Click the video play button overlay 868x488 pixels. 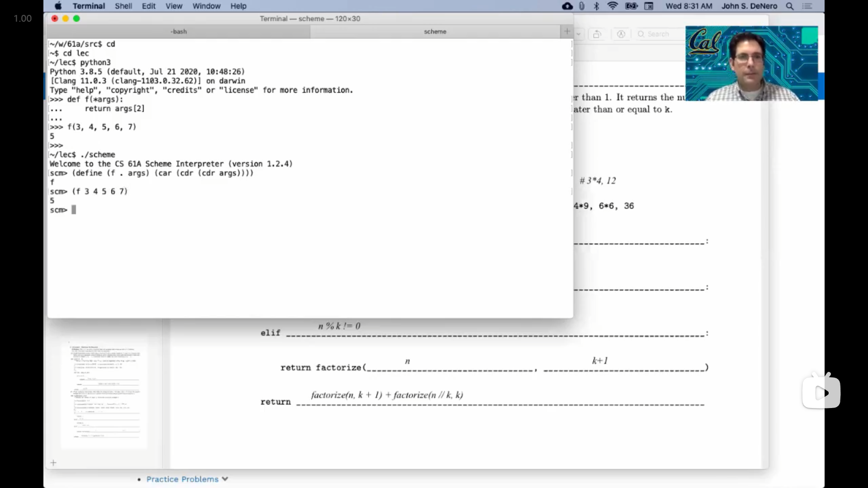pyautogui.click(x=821, y=392)
